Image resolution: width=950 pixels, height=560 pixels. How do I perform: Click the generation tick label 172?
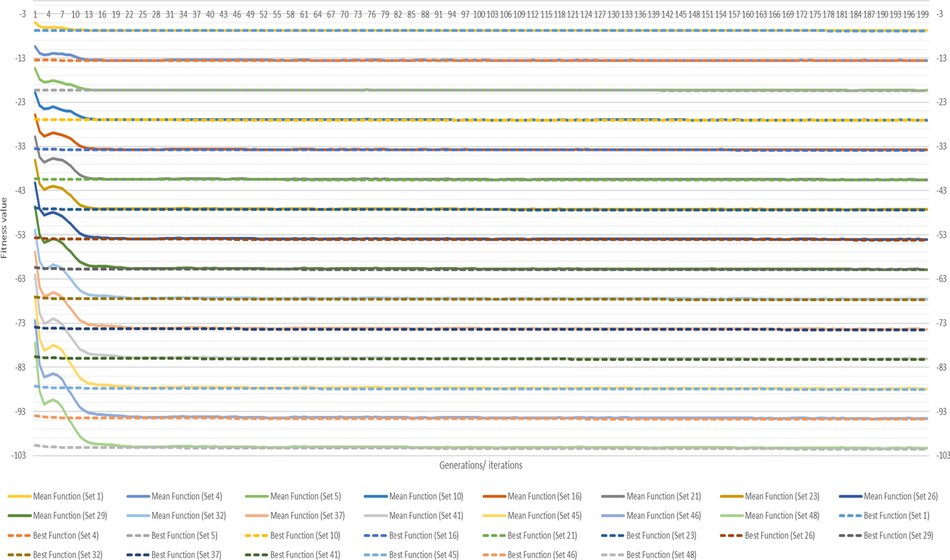802,14
